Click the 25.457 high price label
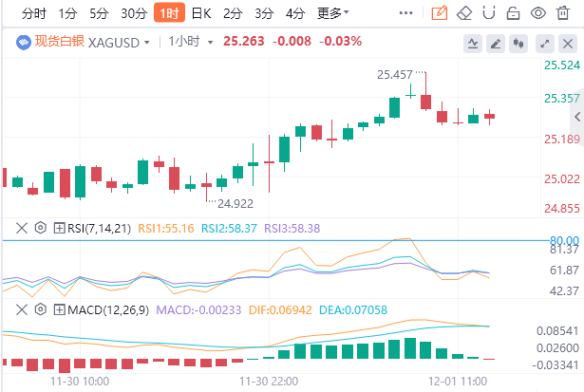 point(395,74)
